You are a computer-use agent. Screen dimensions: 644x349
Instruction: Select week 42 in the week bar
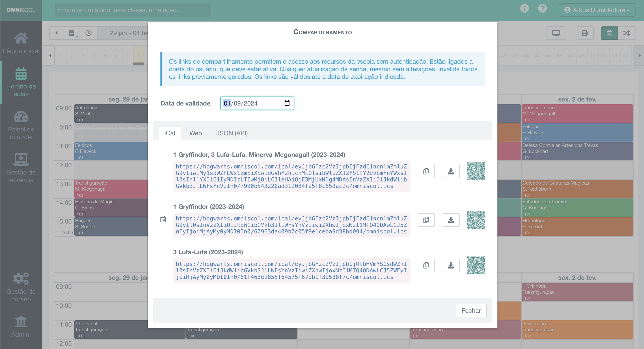515,56
